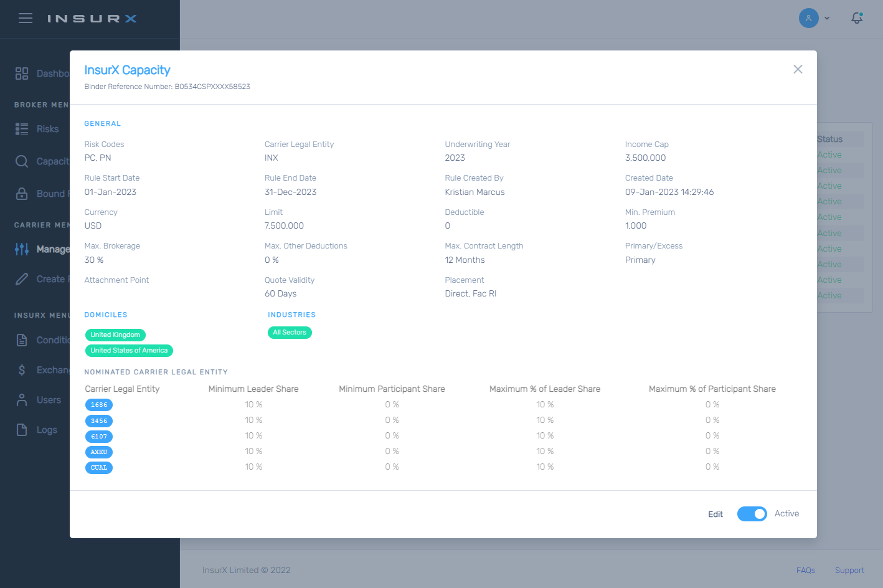
Task: Click the Manage sliders icon
Action: (22, 249)
